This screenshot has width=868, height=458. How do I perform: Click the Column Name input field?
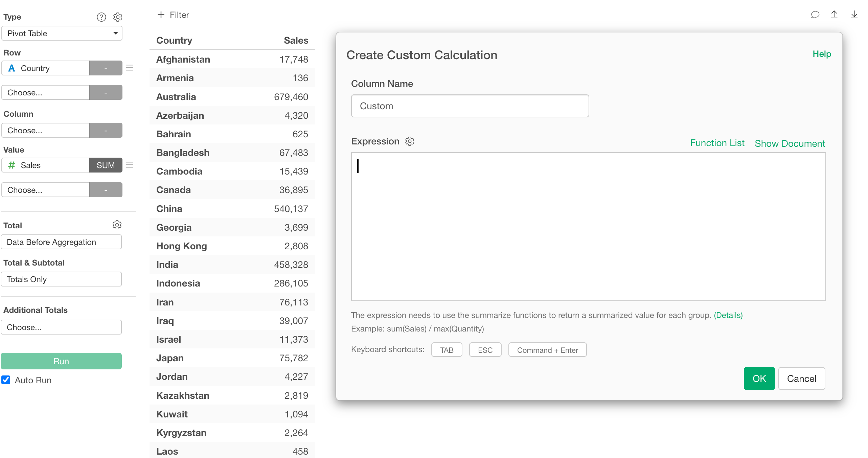(470, 106)
